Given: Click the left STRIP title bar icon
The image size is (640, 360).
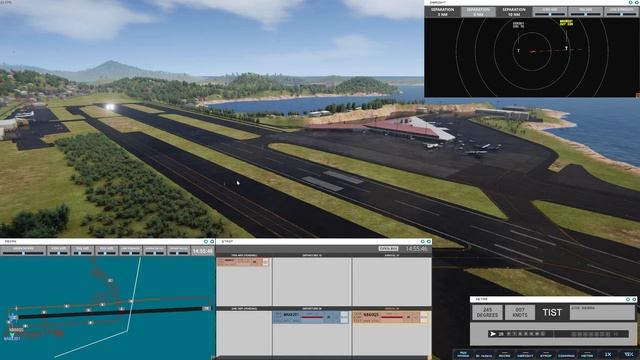Looking at the screenshot, I should (422, 242).
